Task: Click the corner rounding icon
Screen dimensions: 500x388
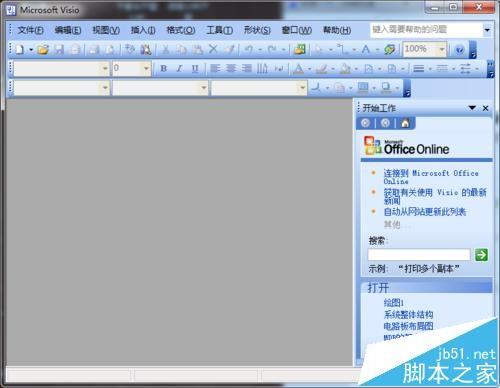Action: 316,87
